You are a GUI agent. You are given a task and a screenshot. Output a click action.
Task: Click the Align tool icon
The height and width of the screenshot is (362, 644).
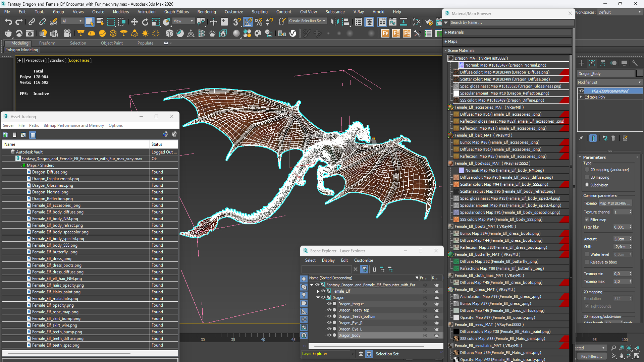[x=345, y=22]
